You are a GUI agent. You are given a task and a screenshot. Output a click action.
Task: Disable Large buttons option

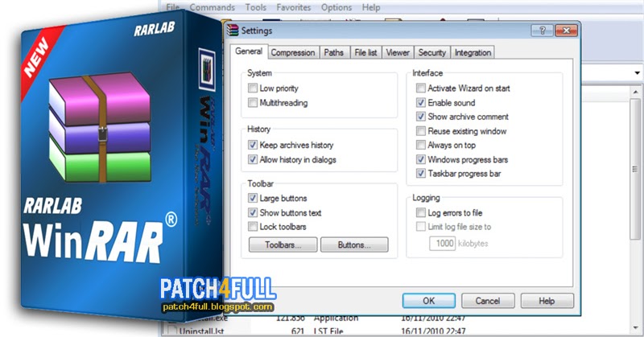coord(253,198)
